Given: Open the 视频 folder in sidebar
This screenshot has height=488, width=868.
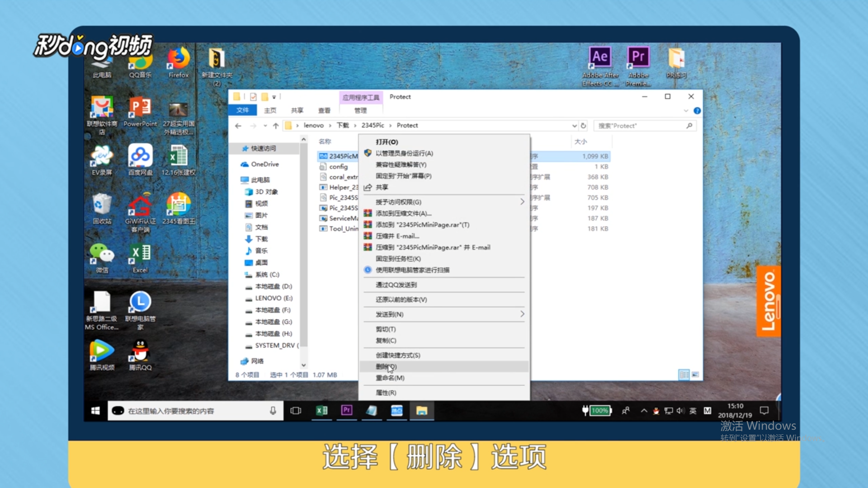Looking at the screenshot, I should pyautogui.click(x=261, y=203).
